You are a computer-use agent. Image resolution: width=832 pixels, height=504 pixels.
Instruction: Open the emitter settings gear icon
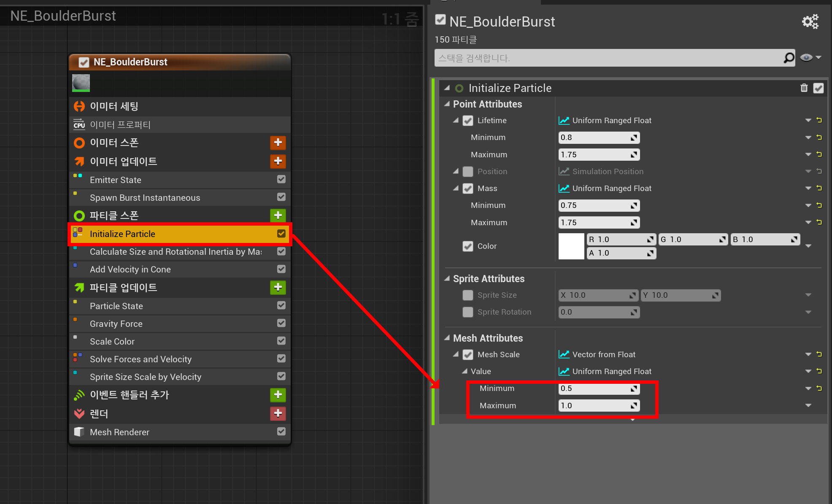(810, 22)
